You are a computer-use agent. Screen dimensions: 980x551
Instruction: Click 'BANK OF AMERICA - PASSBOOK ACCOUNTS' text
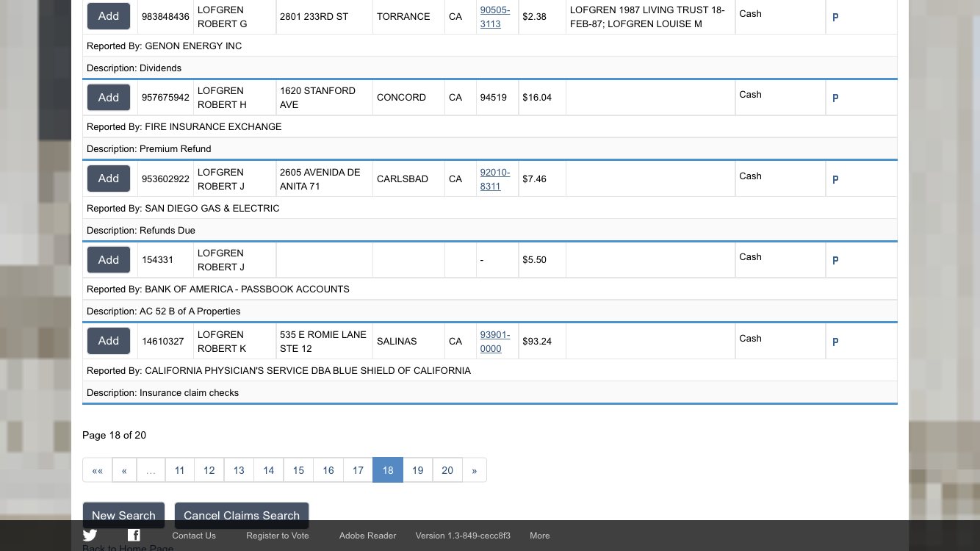pyautogui.click(x=247, y=289)
